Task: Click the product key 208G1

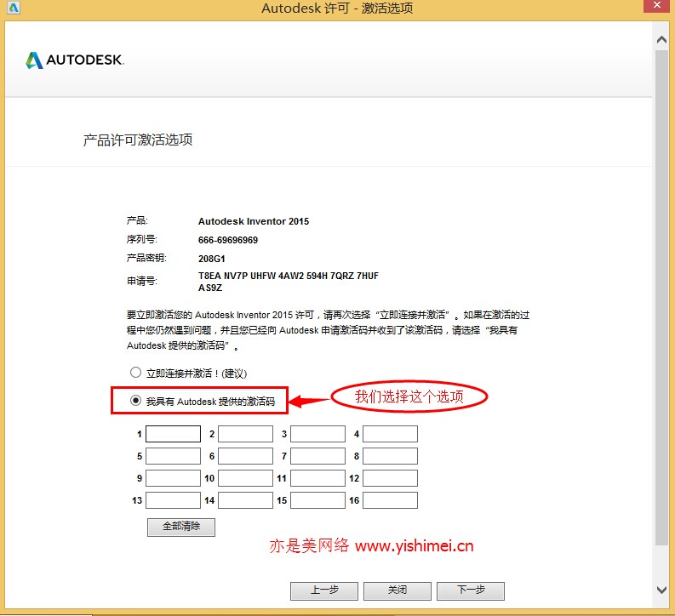Action: [x=211, y=259]
